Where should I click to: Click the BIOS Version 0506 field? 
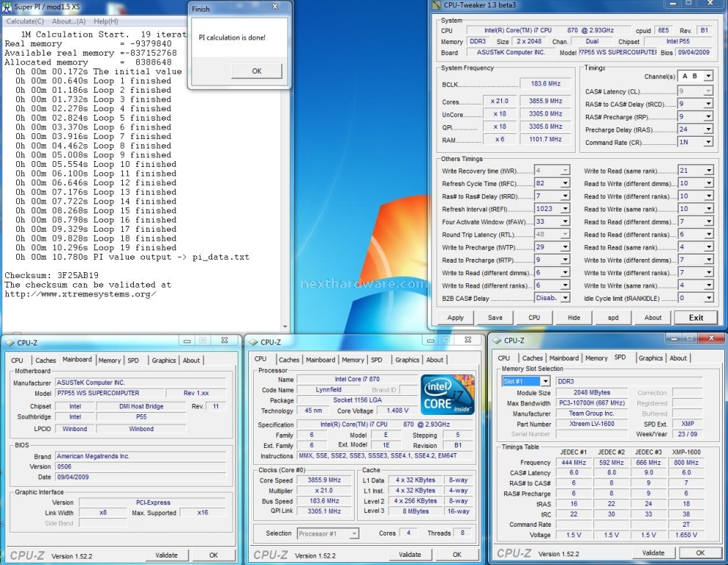(x=141, y=466)
